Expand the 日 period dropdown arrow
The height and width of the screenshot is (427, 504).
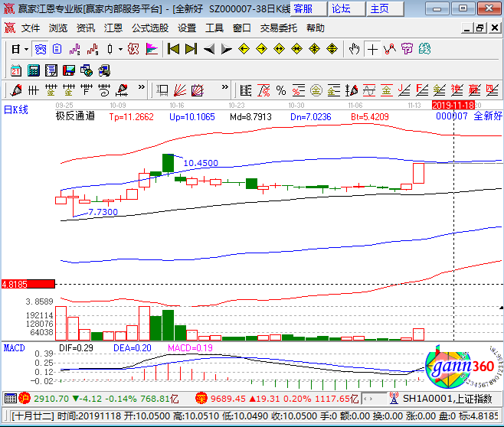[x=27, y=50]
